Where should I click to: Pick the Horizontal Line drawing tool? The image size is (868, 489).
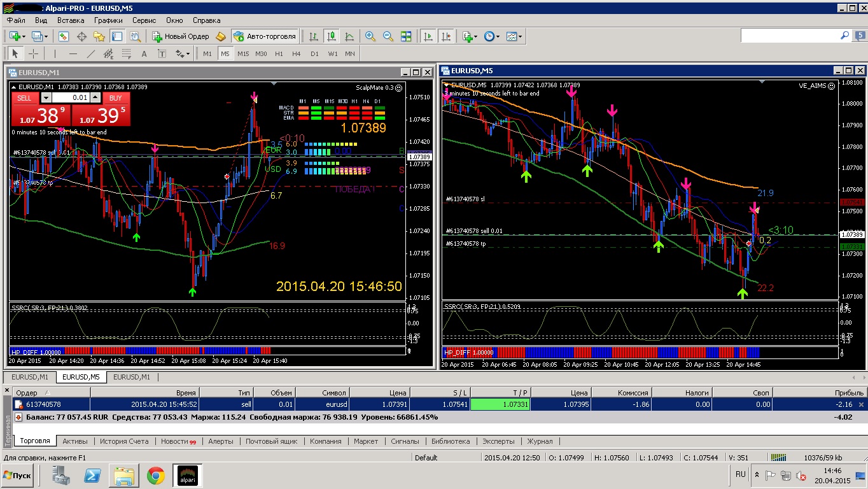[x=73, y=53]
